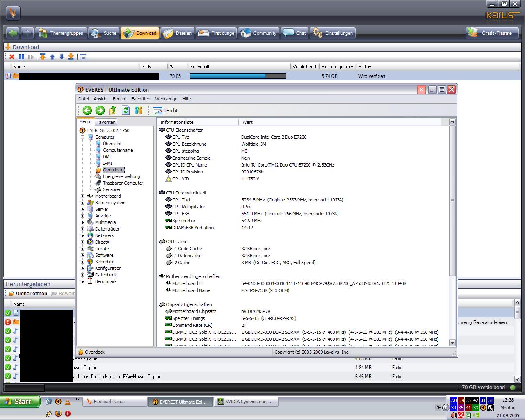Expand the Anzeige tree node

(x=82, y=216)
